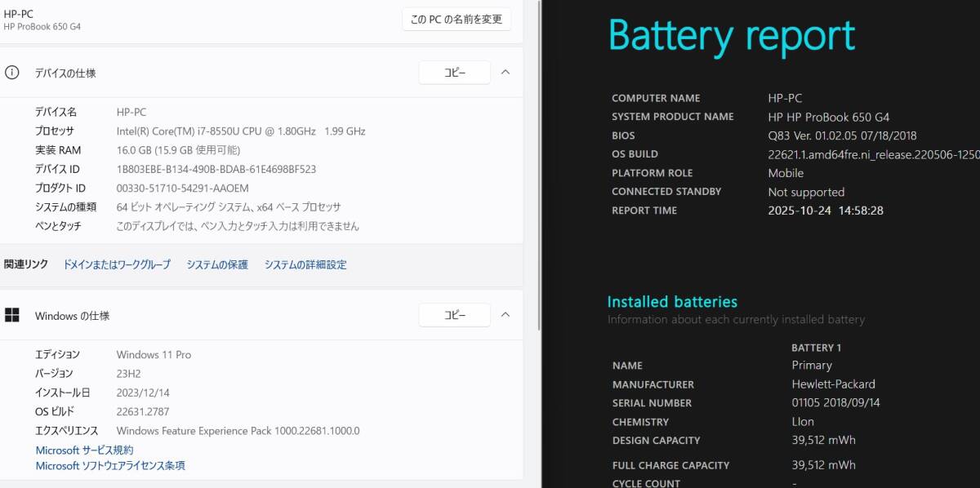Viewport: 980px width, 488px height.
Task: Open the Microsoft サービス規約 link
Action: [84, 450]
